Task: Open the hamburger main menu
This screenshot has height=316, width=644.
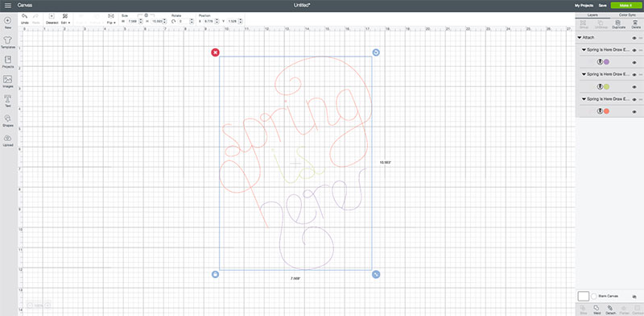Action: click(x=8, y=6)
